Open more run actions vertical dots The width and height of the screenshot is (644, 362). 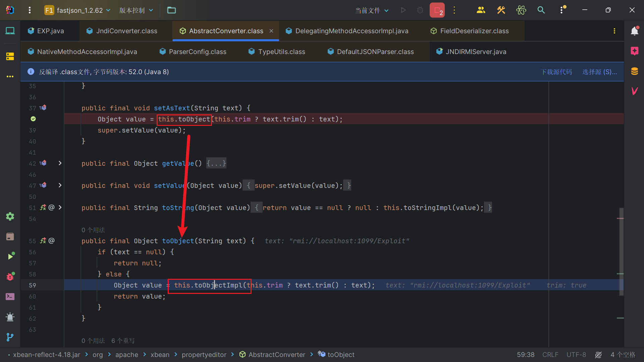click(454, 10)
